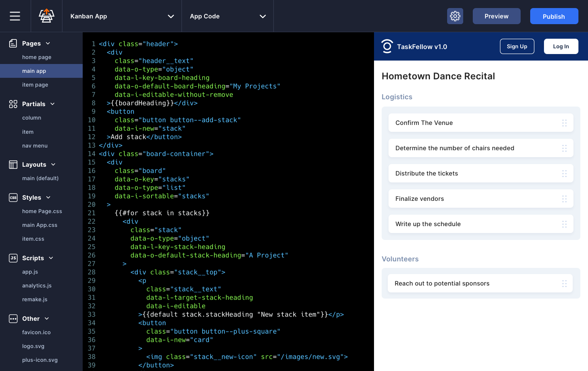This screenshot has height=371, width=588.
Task: Click the Scripts JS icon
Action: coord(13,258)
